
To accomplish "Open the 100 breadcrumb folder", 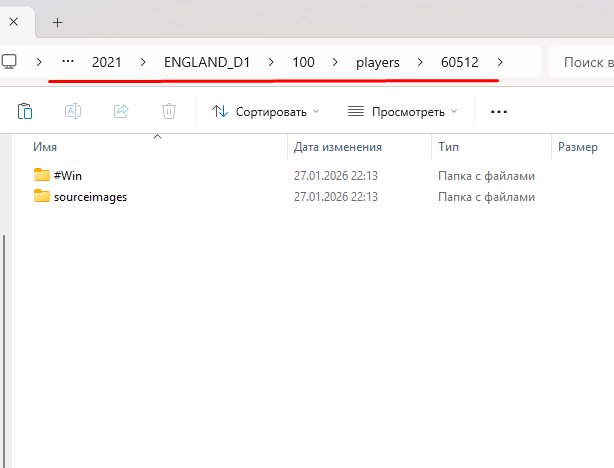I will pyautogui.click(x=303, y=62).
